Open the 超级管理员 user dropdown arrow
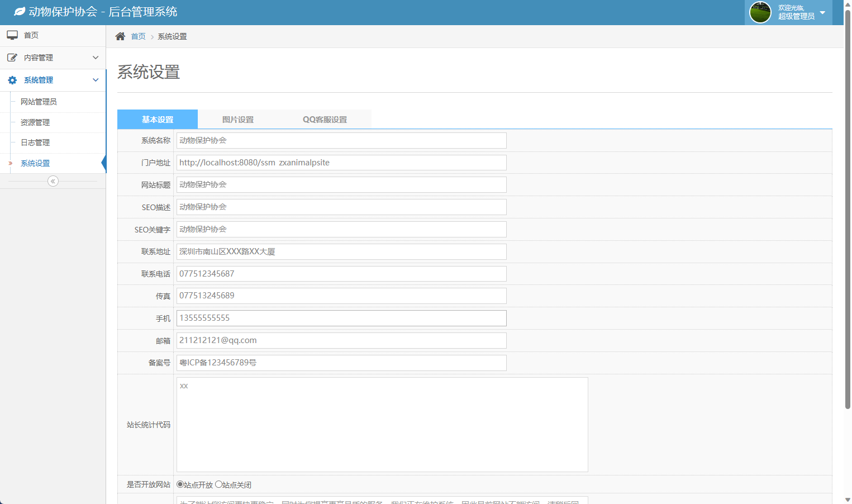The width and height of the screenshot is (852, 504). tap(822, 12)
